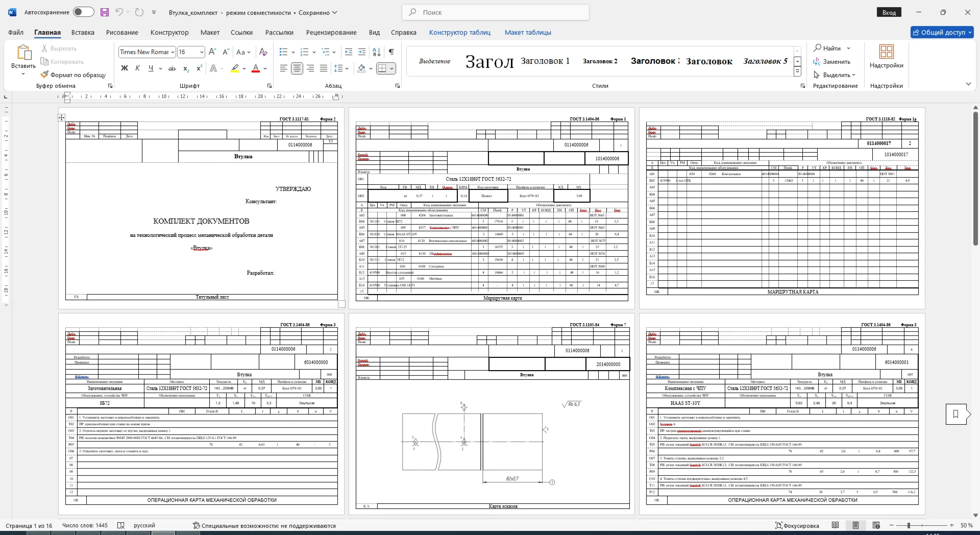The image size is (980, 535).
Task: Click the Save icon in title bar
Action: pyautogui.click(x=105, y=12)
